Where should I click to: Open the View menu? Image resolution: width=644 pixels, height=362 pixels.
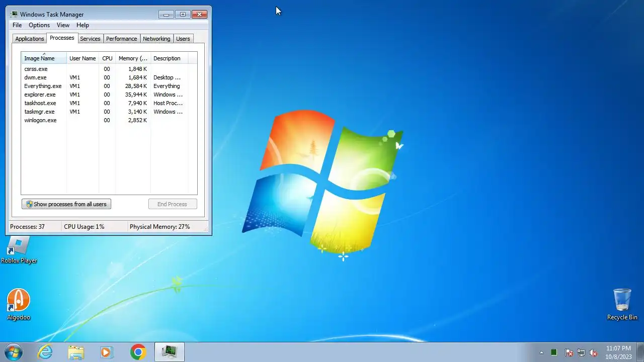63,25
